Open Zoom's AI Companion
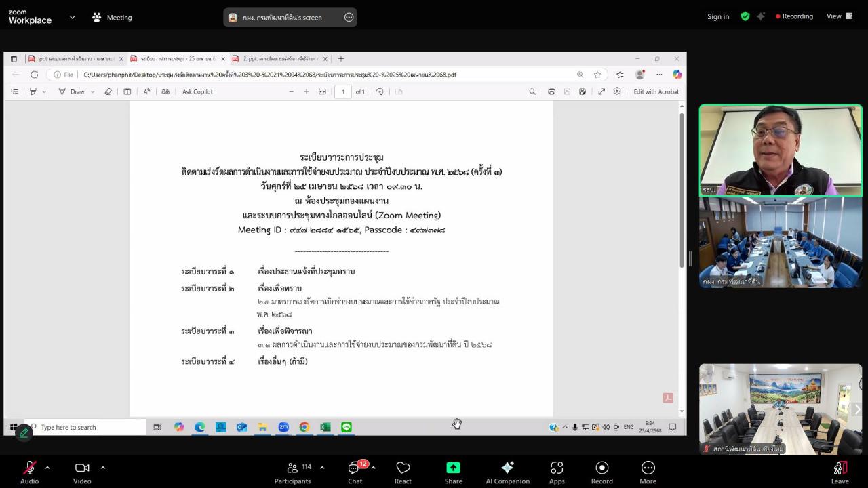This screenshot has width=868, height=488. (507, 470)
